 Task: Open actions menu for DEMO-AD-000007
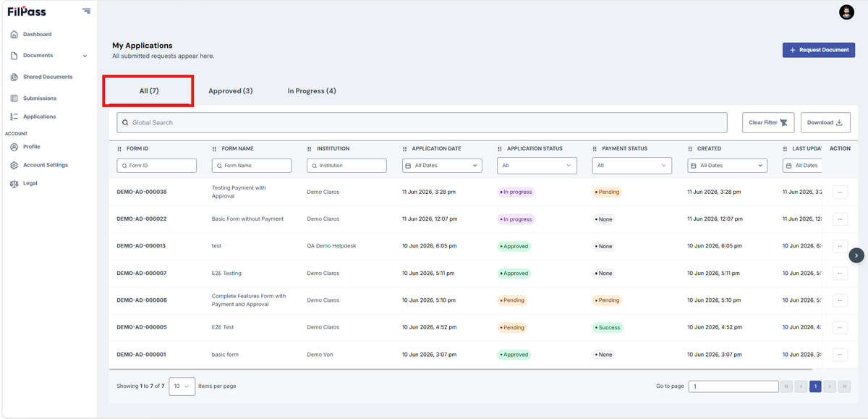pos(840,273)
